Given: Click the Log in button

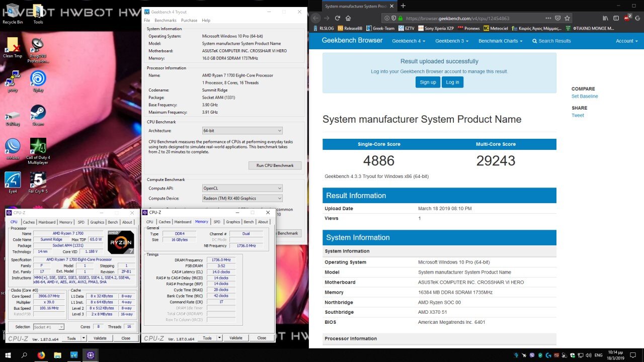Looking at the screenshot, I should coord(452,82).
